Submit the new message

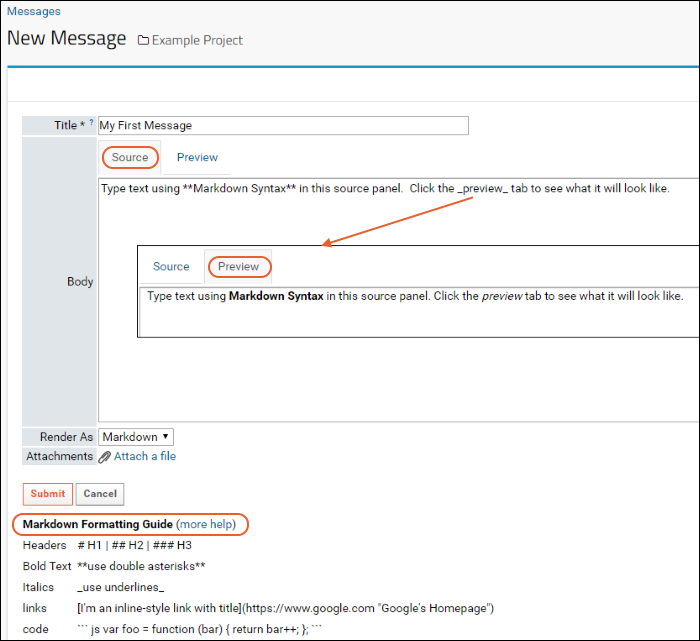pyautogui.click(x=48, y=494)
